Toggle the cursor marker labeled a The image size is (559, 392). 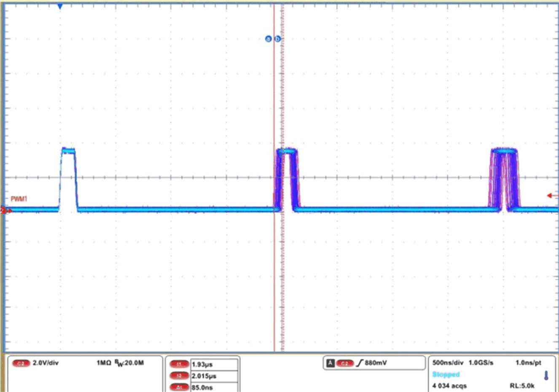(268, 39)
